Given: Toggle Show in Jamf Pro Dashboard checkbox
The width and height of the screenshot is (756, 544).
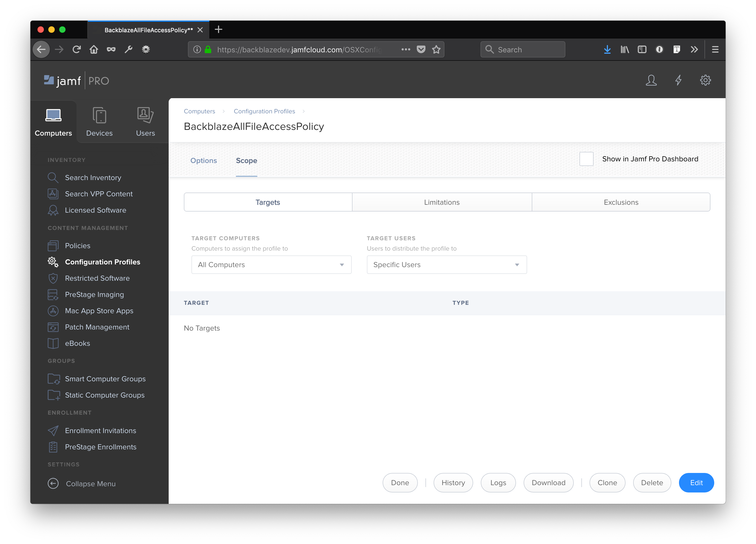Looking at the screenshot, I should (x=586, y=158).
